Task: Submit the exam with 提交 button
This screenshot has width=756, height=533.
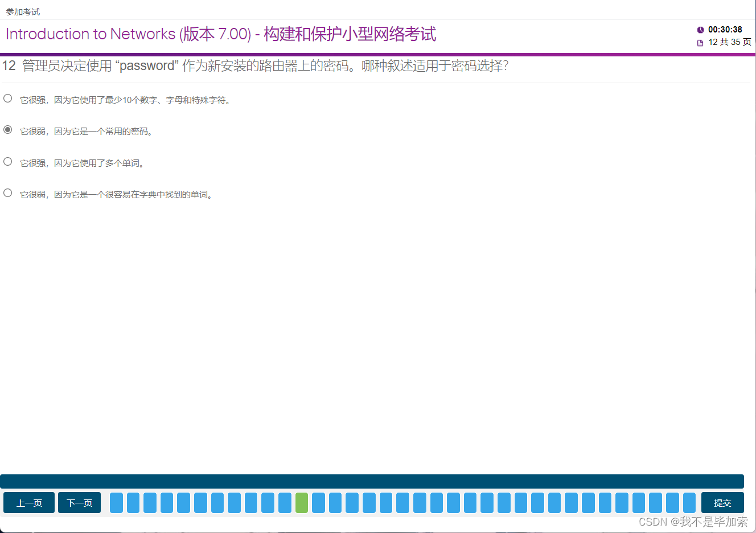Action: [x=722, y=503]
